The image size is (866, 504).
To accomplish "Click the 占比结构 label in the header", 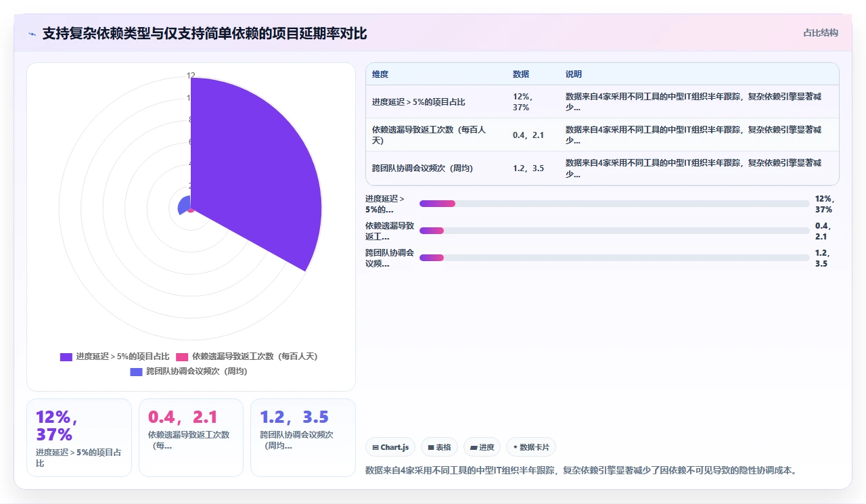I will coord(821,32).
